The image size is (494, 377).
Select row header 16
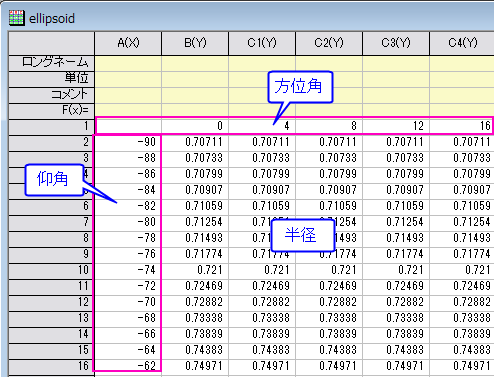pos(51,367)
